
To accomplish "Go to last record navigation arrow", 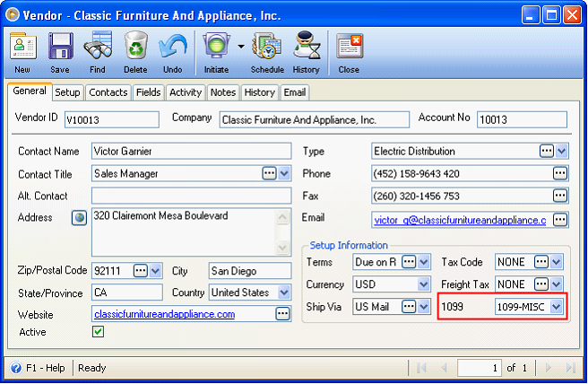I will click(571, 368).
